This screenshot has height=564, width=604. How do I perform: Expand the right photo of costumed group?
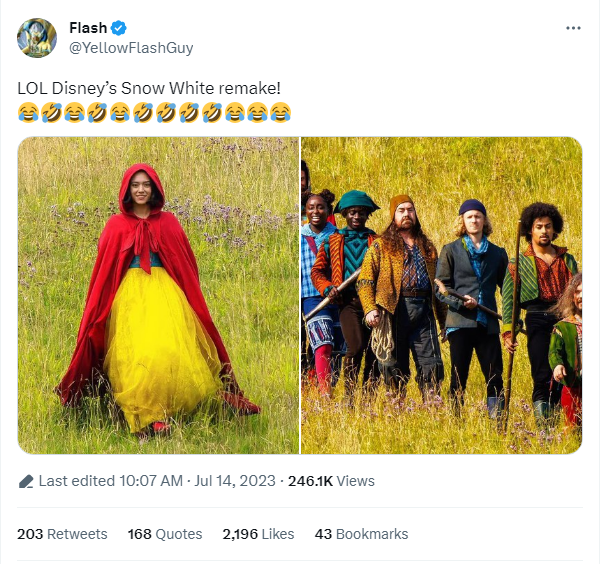click(x=441, y=295)
